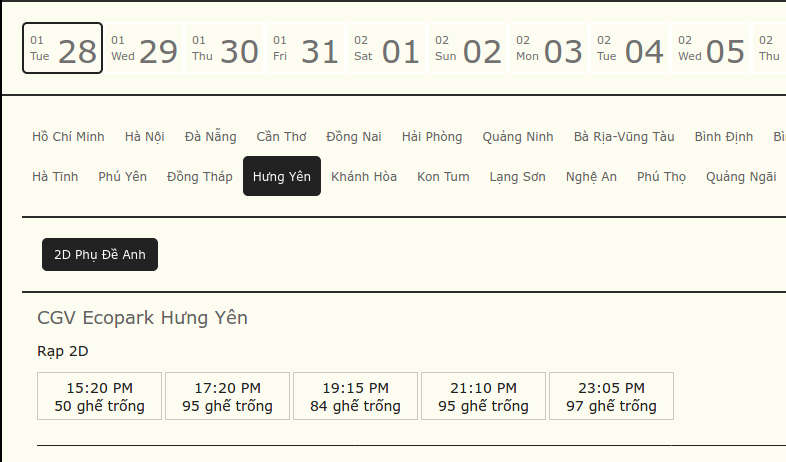Viewport: 786px width, 462px height.
Task: Switch city to Đà Nẵng
Action: tap(210, 137)
